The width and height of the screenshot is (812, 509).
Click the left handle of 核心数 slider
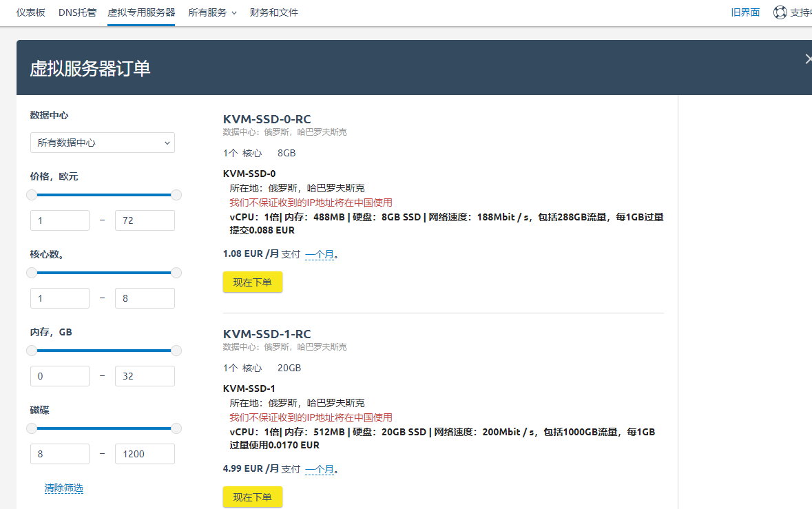click(32, 273)
